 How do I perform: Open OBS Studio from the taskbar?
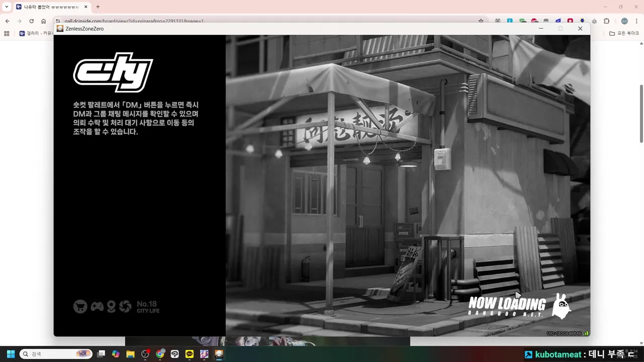145,354
